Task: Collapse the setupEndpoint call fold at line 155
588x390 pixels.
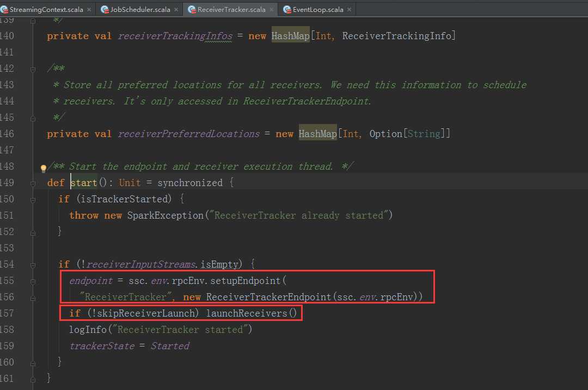Action: point(33,282)
